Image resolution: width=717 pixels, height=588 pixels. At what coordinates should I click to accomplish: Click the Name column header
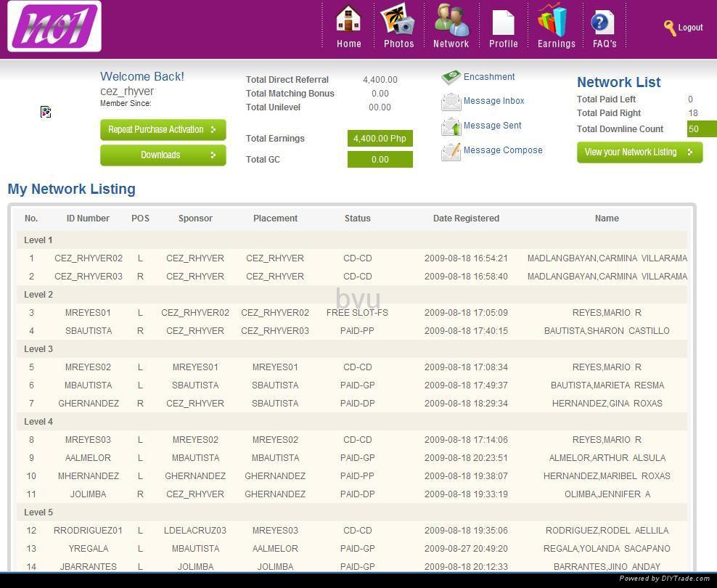point(607,219)
